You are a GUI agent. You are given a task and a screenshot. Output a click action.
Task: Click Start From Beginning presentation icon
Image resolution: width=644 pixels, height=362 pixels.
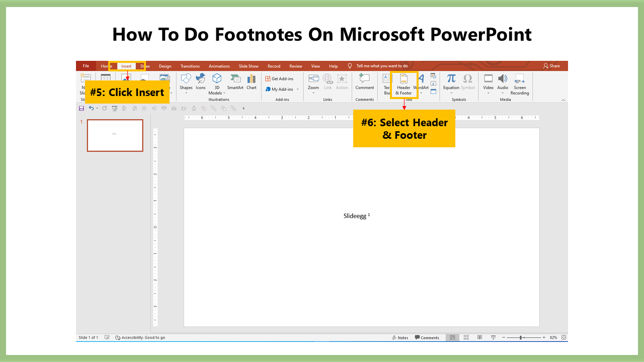[x=115, y=108]
